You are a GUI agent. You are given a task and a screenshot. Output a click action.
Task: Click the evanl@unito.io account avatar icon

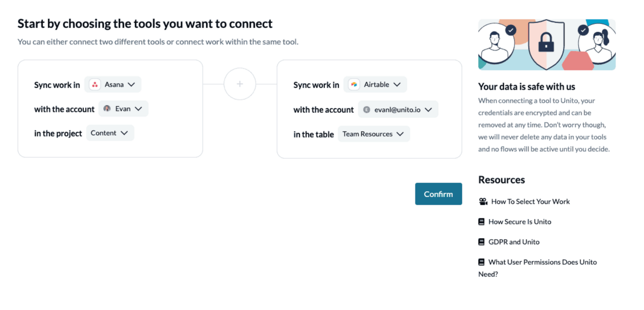366,110
